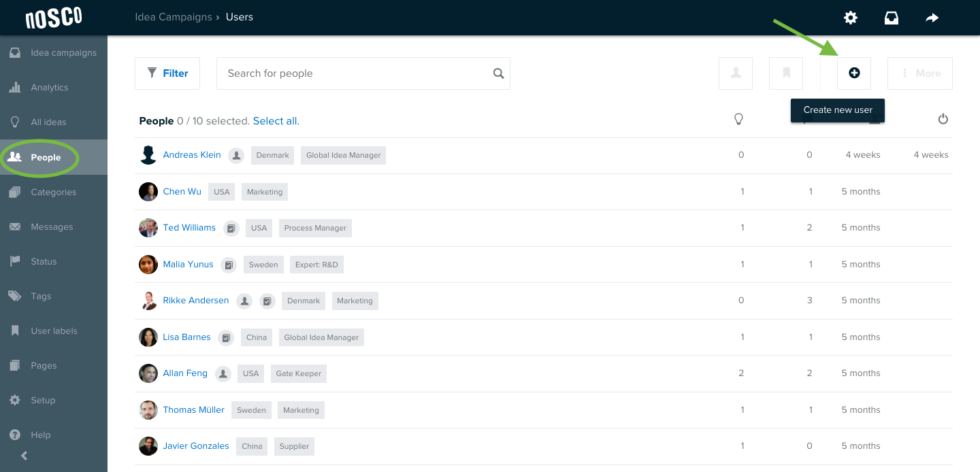The width and height of the screenshot is (980, 472).
Task: Click Lisa Barnes' avatar
Action: point(148,337)
